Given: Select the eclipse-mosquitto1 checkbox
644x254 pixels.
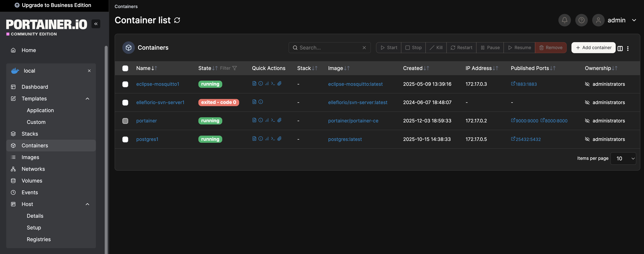Looking at the screenshot, I should pyautogui.click(x=125, y=84).
